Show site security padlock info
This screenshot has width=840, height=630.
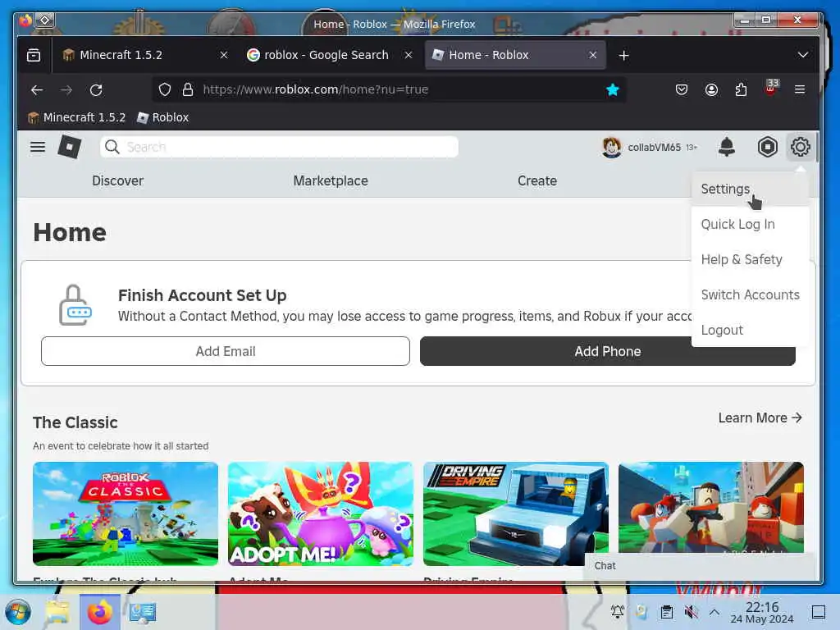point(188,89)
